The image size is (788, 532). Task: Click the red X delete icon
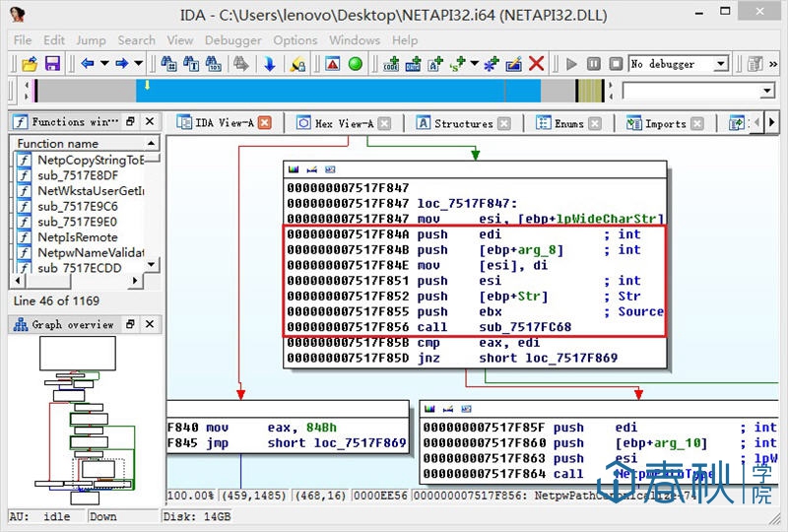point(536,64)
